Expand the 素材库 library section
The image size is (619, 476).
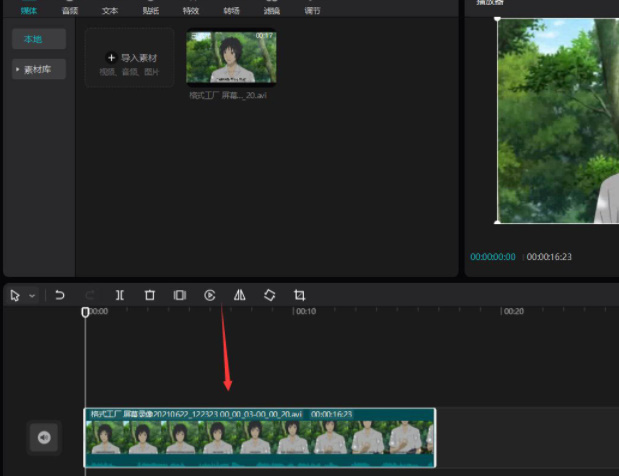coord(39,69)
